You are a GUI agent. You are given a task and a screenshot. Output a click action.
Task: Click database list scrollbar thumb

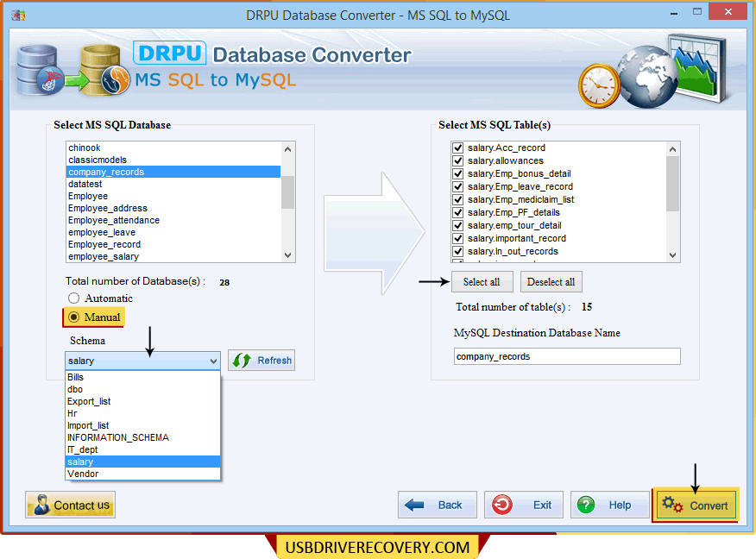point(288,192)
